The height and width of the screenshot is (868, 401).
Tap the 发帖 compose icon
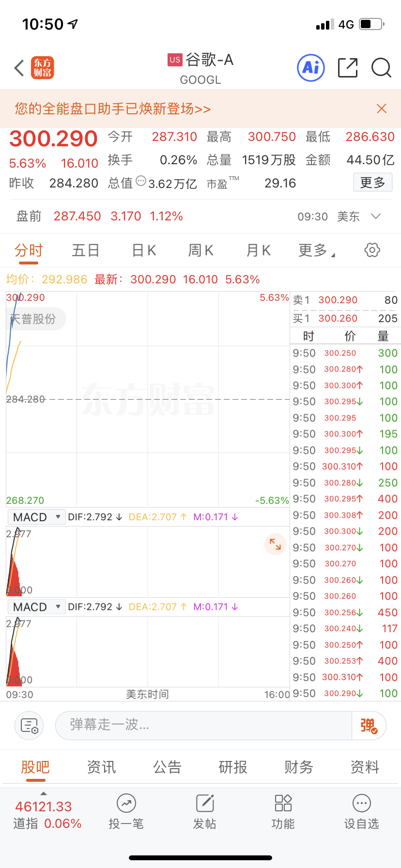[x=205, y=804]
